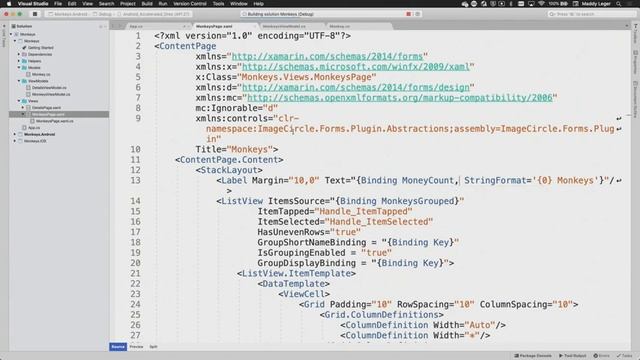Open the Package Console pad
This screenshot has height=360, width=640.
click(533, 356)
